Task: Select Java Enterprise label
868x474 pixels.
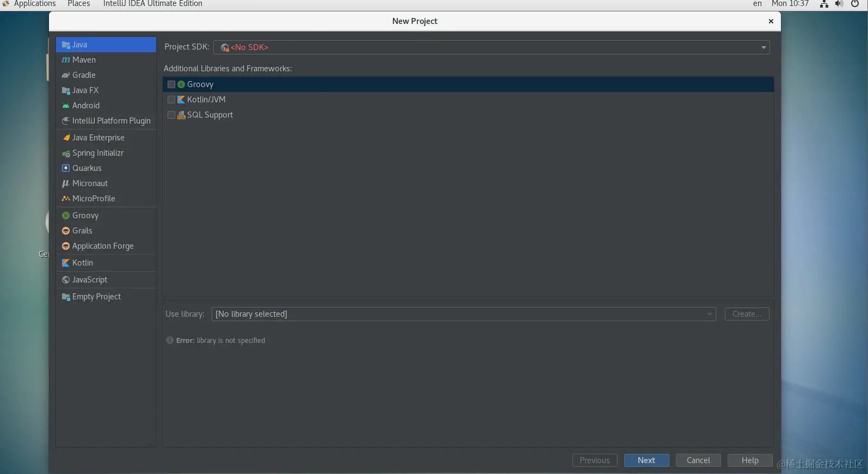Action: (x=99, y=138)
